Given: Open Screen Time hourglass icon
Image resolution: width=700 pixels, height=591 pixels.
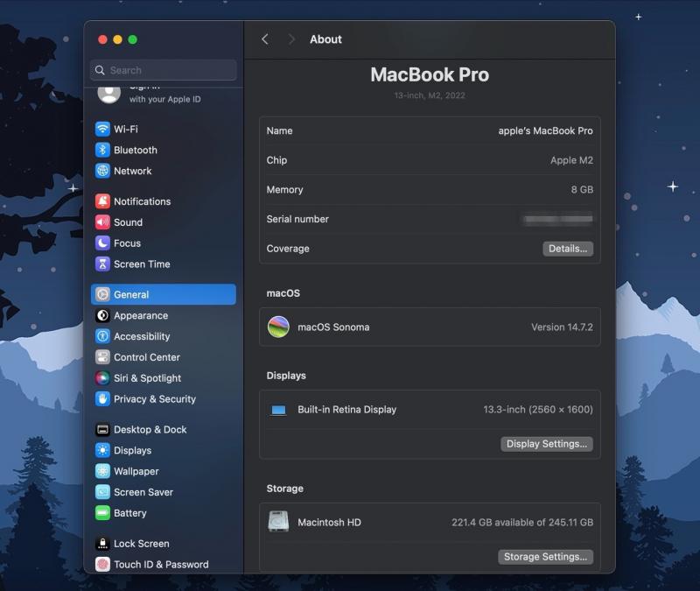Looking at the screenshot, I should pos(102,264).
